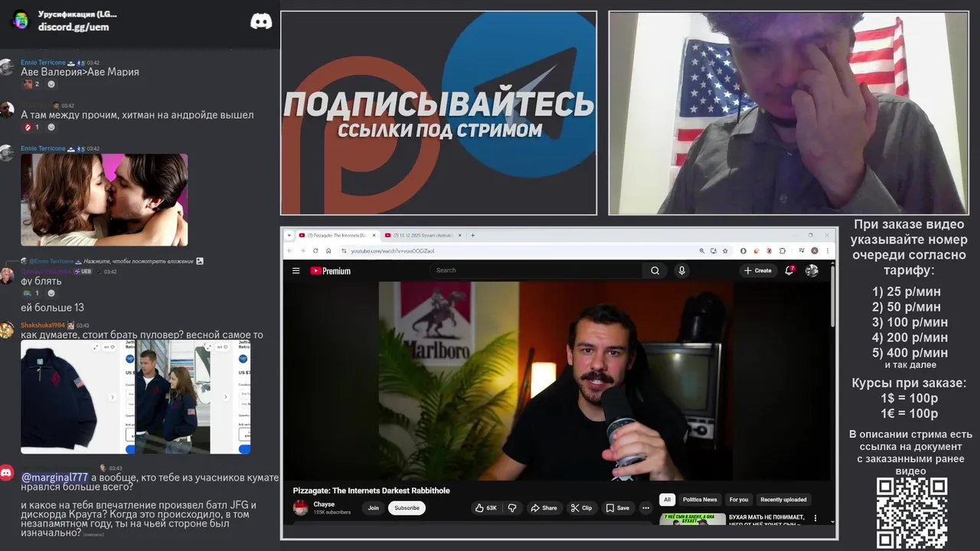Click the Create button
The width and height of the screenshot is (980, 551).
(757, 270)
